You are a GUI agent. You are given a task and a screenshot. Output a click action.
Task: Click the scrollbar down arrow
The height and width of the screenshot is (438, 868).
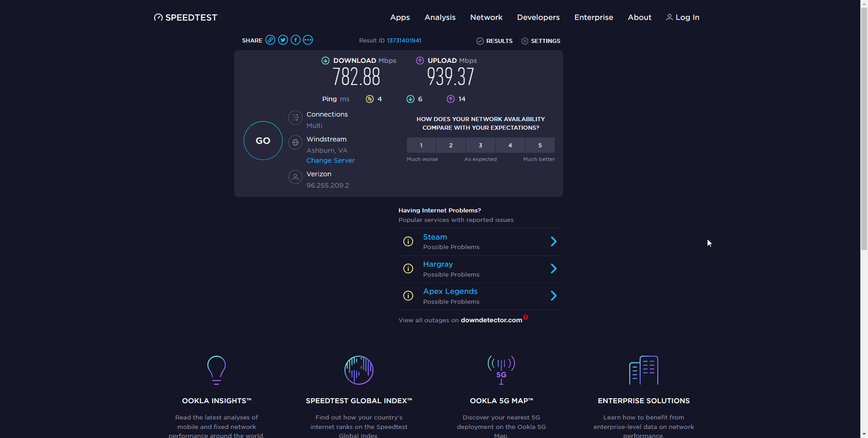tap(864, 434)
